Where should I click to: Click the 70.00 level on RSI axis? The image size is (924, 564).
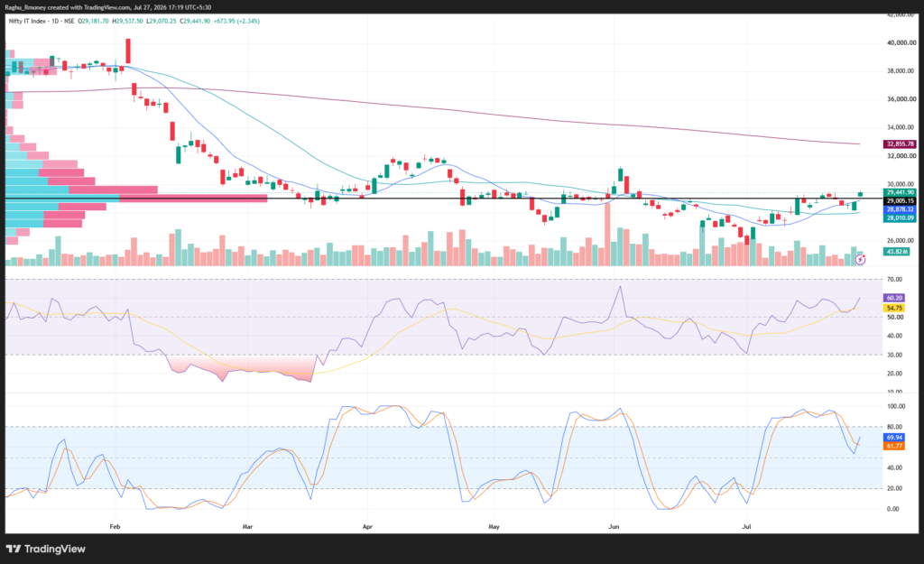coord(894,280)
